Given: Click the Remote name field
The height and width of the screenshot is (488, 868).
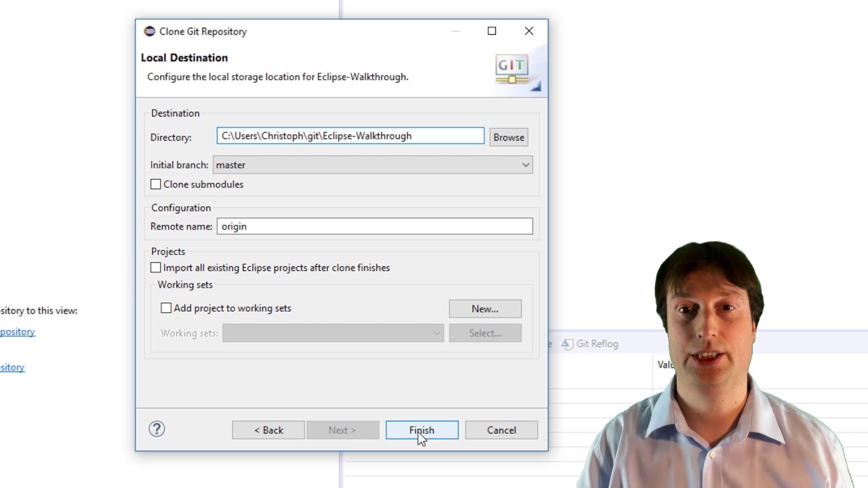Looking at the screenshot, I should [x=375, y=226].
